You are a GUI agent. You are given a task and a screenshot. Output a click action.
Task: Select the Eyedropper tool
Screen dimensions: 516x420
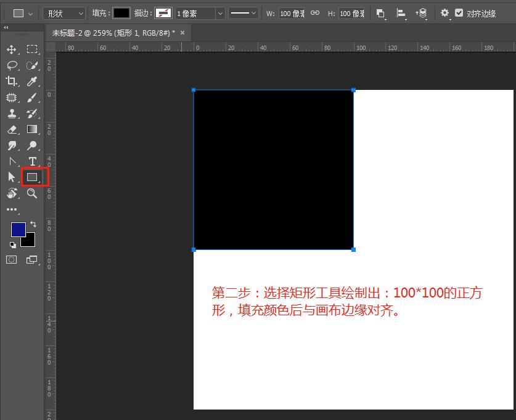(32, 81)
